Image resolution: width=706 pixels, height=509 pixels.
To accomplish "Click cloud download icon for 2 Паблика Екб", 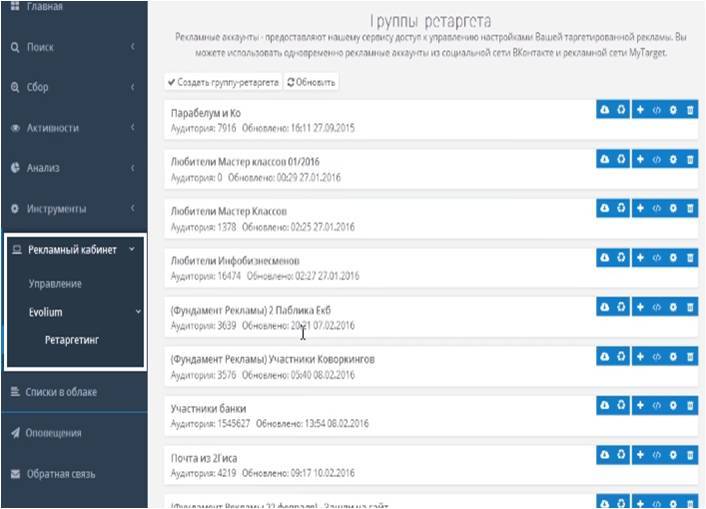I will (x=605, y=306).
